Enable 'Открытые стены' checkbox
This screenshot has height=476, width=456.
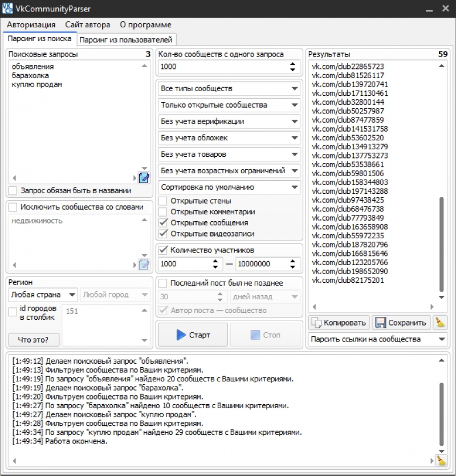(x=163, y=201)
